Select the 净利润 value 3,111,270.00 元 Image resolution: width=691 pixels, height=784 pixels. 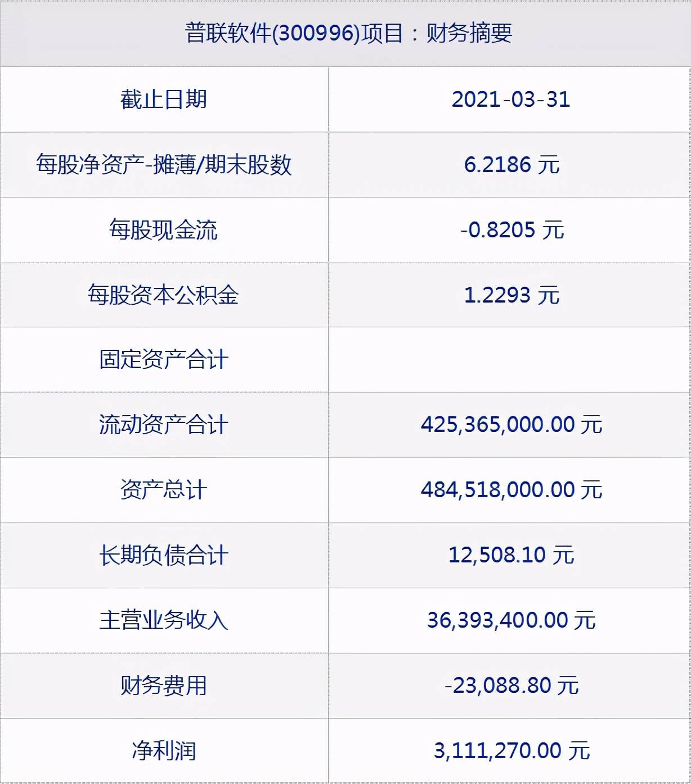511,751
